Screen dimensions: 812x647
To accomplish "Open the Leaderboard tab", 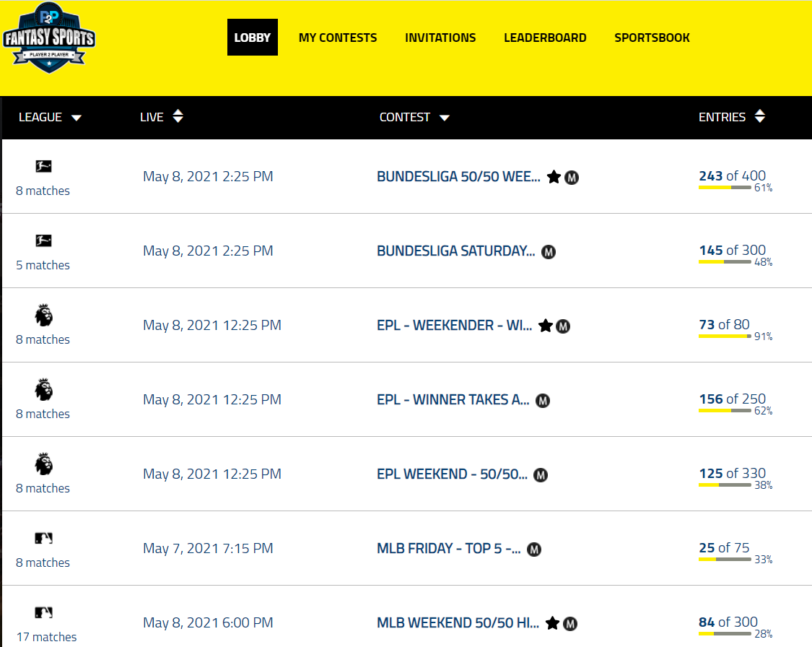I will 545,38.
